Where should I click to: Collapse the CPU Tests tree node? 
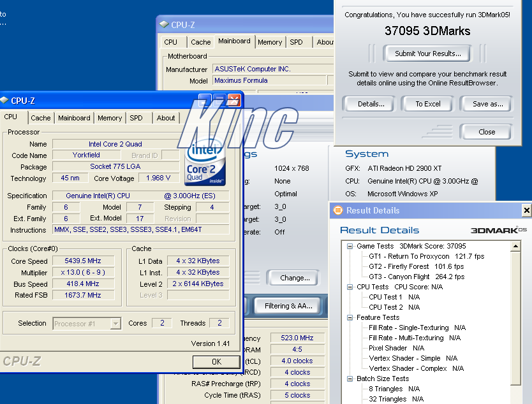click(350, 287)
